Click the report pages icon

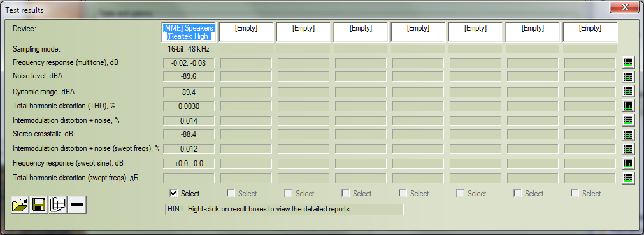click(58, 204)
